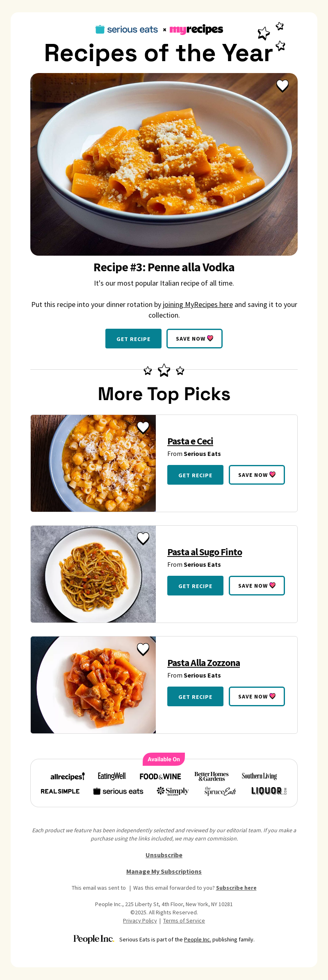Get the Pasta al Sugo Finto recipe
Viewport: 328px width, 980px height.
[x=195, y=586]
